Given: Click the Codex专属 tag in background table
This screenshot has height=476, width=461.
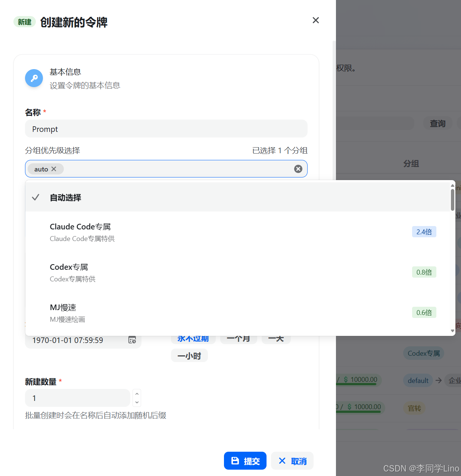Looking at the screenshot, I should [x=424, y=353].
